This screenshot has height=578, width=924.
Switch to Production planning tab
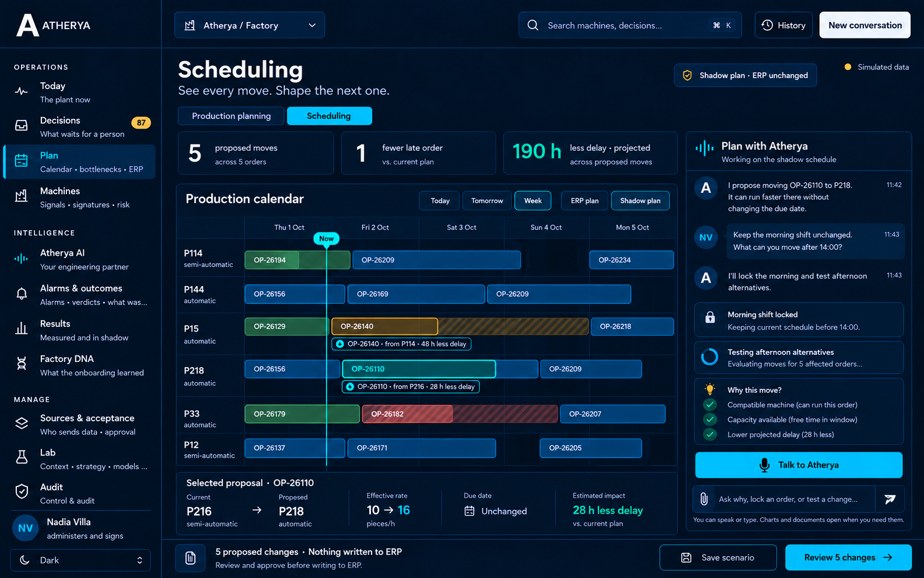[x=231, y=116]
